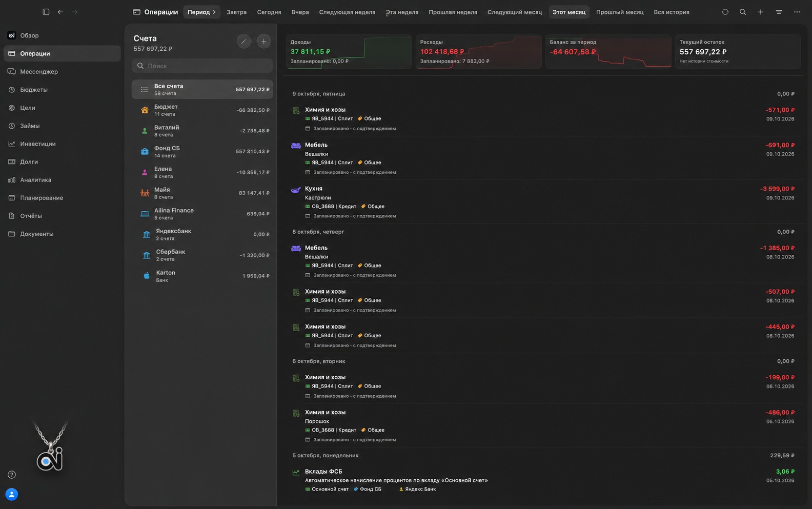Select the Следующий месяц period tab

[x=515, y=12]
